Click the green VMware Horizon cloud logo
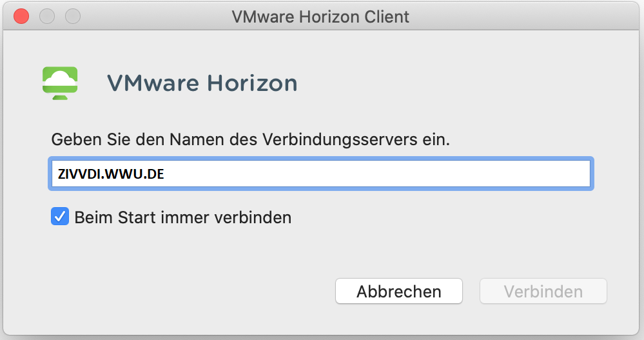 point(60,83)
